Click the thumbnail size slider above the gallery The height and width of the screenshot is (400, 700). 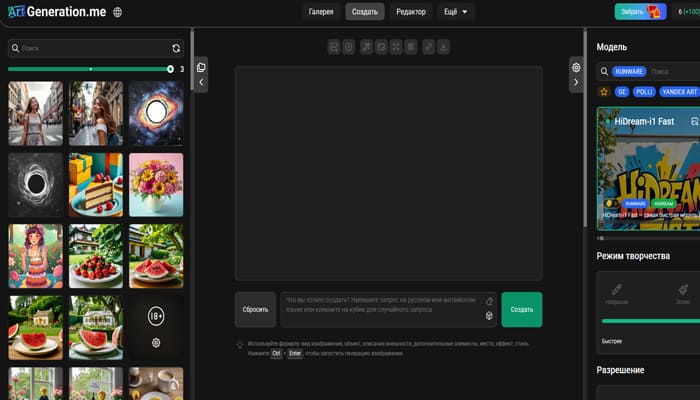(x=90, y=69)
